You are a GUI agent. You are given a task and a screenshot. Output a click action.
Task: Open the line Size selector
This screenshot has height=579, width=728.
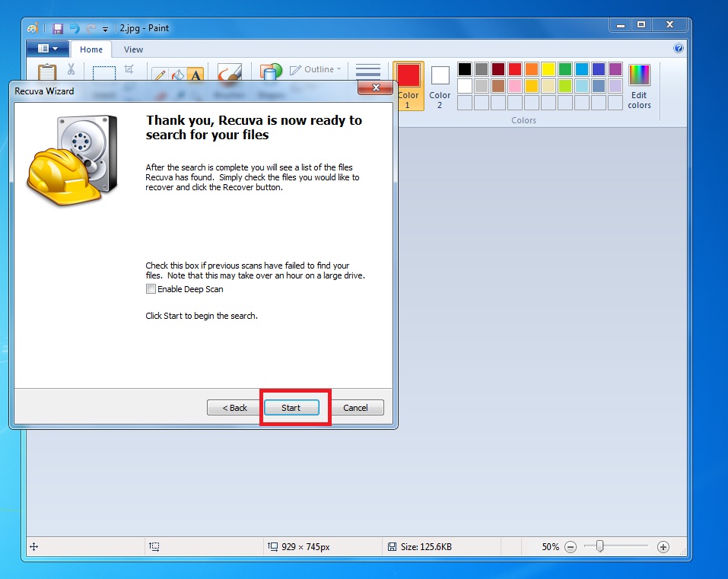click(x=367, y=72)
